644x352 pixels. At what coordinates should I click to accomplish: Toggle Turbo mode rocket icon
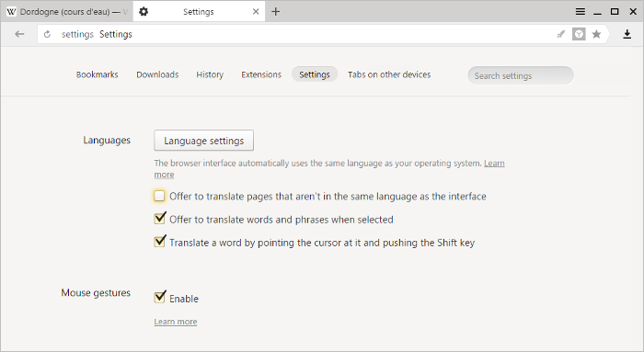pyautogui.click(x=560, y=34)
